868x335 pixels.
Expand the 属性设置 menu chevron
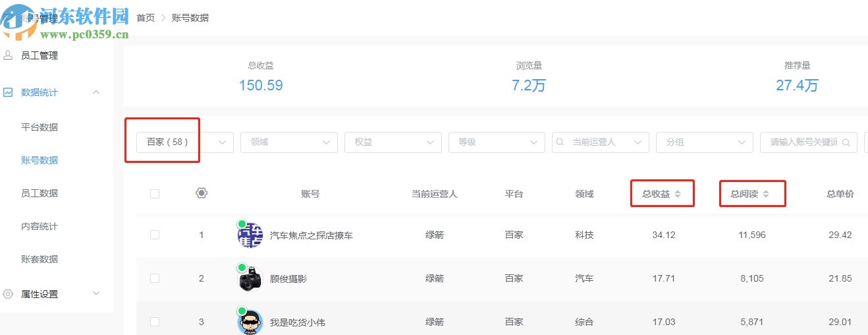96,293
